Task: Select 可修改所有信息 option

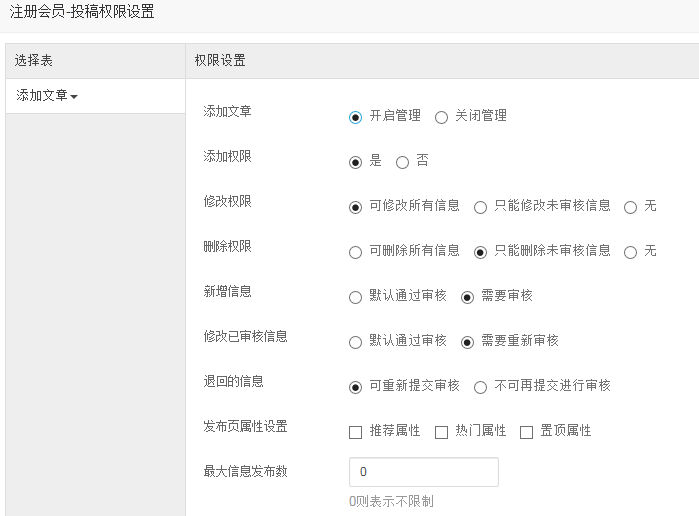Action: pyautogui.click(x=355, y=207)
